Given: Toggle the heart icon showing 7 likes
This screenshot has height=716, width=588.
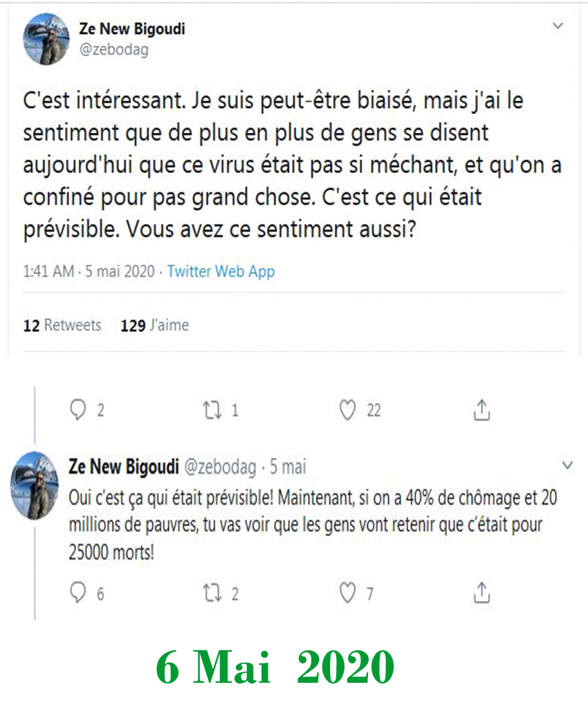Looking at the screenshot, I should pyautogui.click(x=347, y=593).
